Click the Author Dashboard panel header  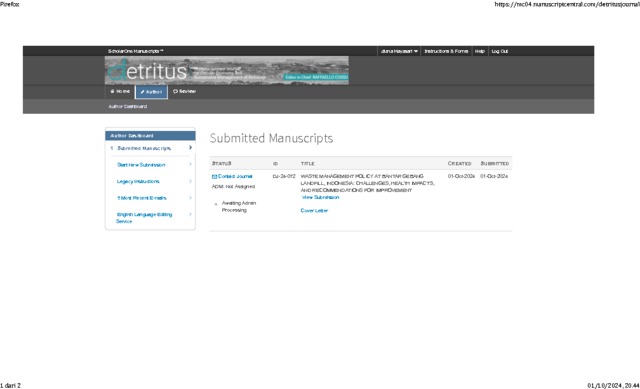click(150, 136)
